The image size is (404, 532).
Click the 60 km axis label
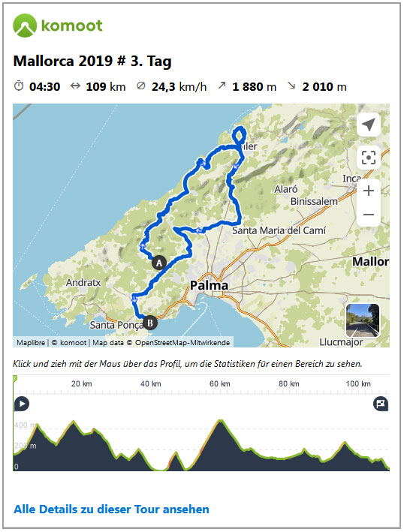(x=220, y=383)
